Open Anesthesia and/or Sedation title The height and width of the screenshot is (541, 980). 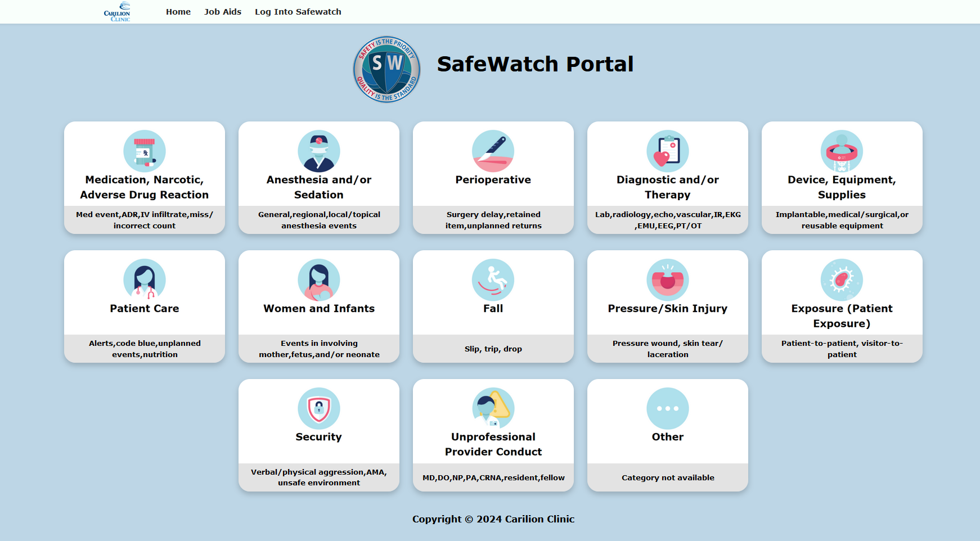(319, 187)
